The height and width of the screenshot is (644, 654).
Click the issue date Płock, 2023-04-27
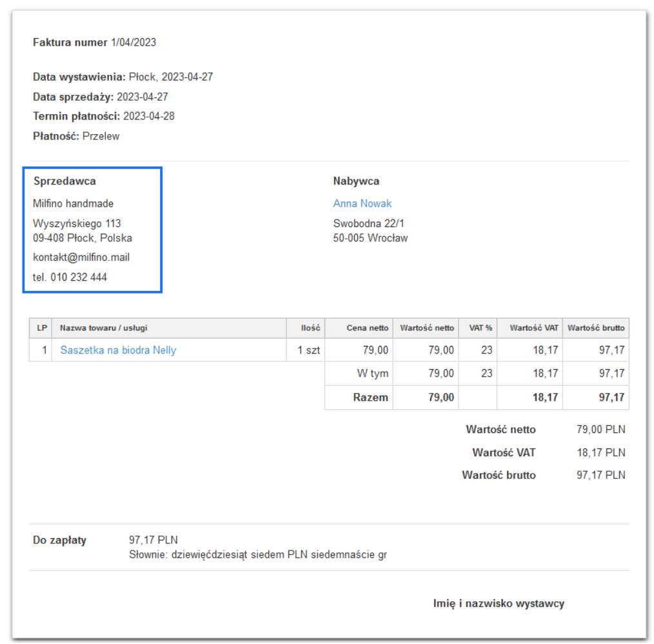tap(170, 77)
